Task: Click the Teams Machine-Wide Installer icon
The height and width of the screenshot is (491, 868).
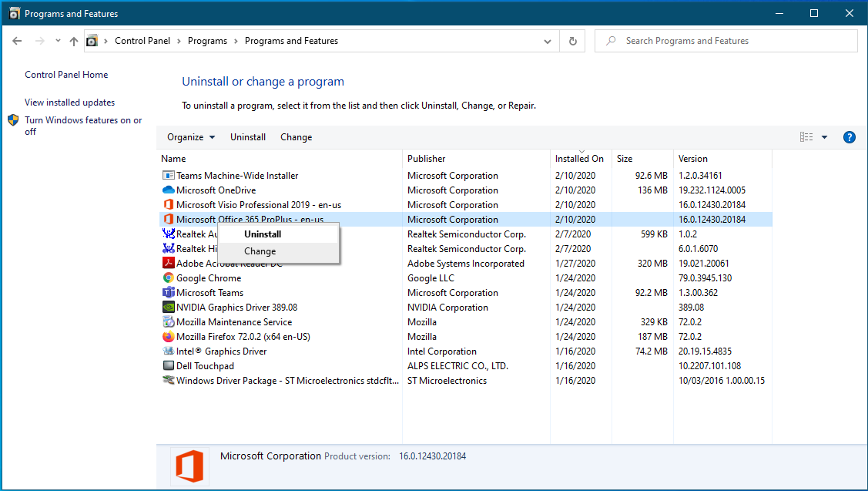Action: click(168, 175)
